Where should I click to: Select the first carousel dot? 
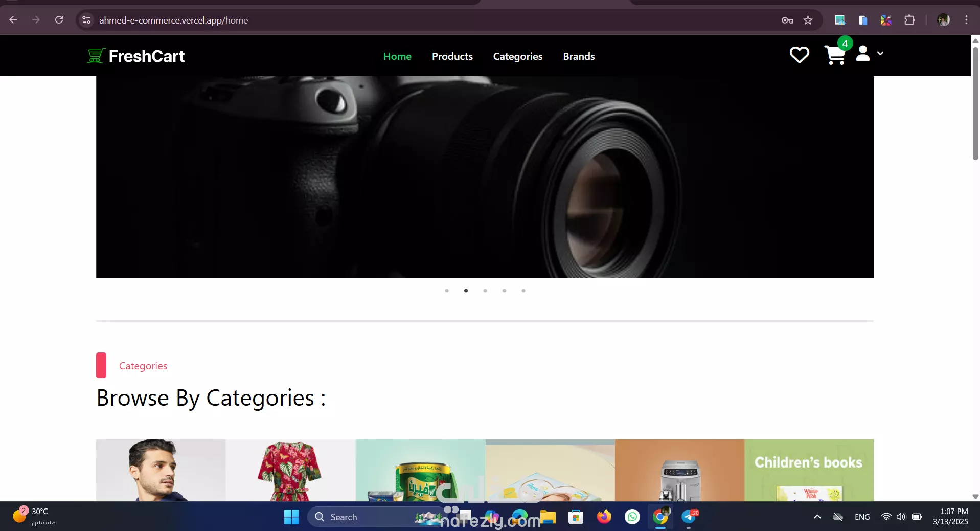447,291
